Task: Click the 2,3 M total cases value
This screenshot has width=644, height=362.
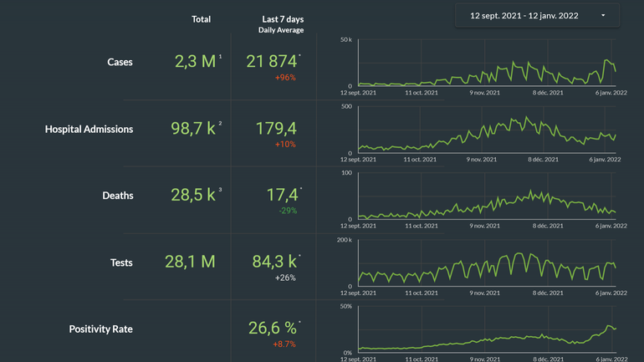Action: pos(196,61)
